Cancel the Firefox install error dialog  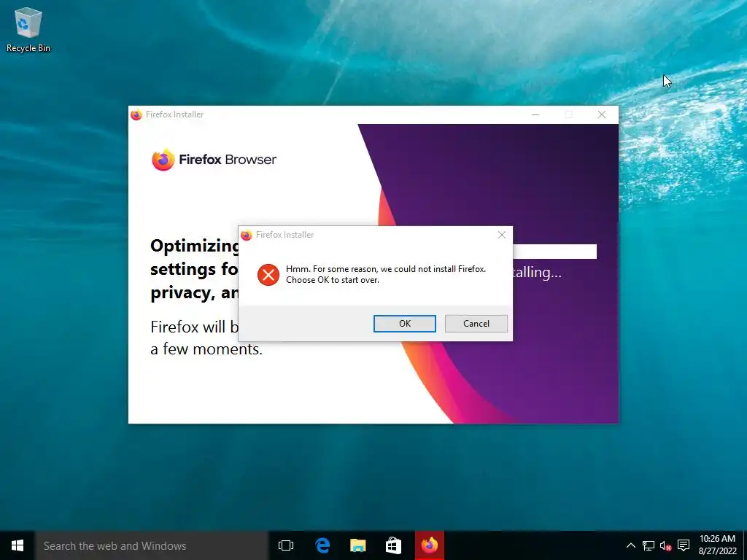[x=476, y=323]
